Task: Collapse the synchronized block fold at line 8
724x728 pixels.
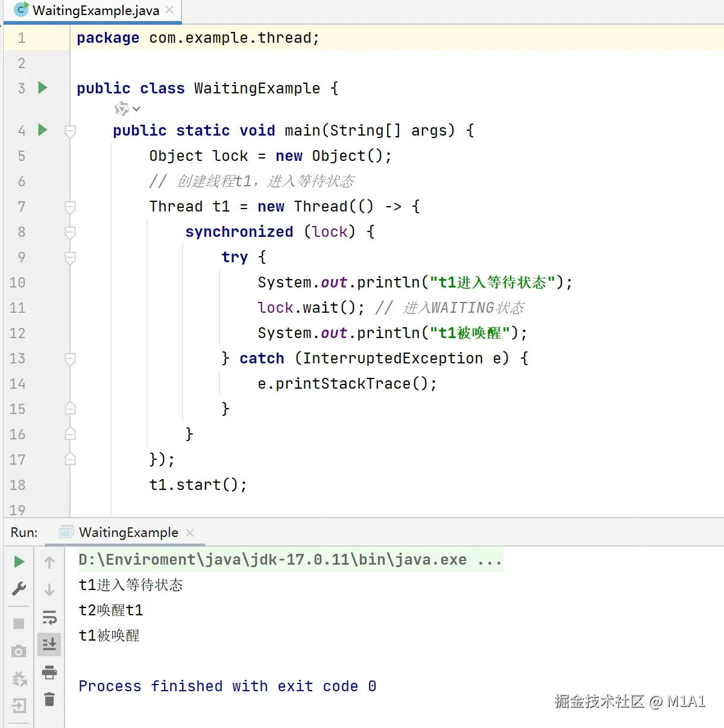Action: (x=70, y=232)
